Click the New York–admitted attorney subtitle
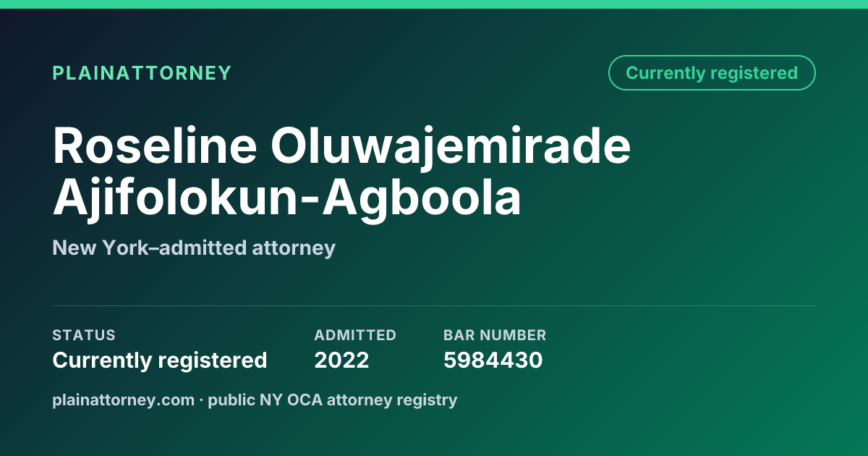Image resolution: width=868 pixels, height=456 pixels. pos(194,248)
